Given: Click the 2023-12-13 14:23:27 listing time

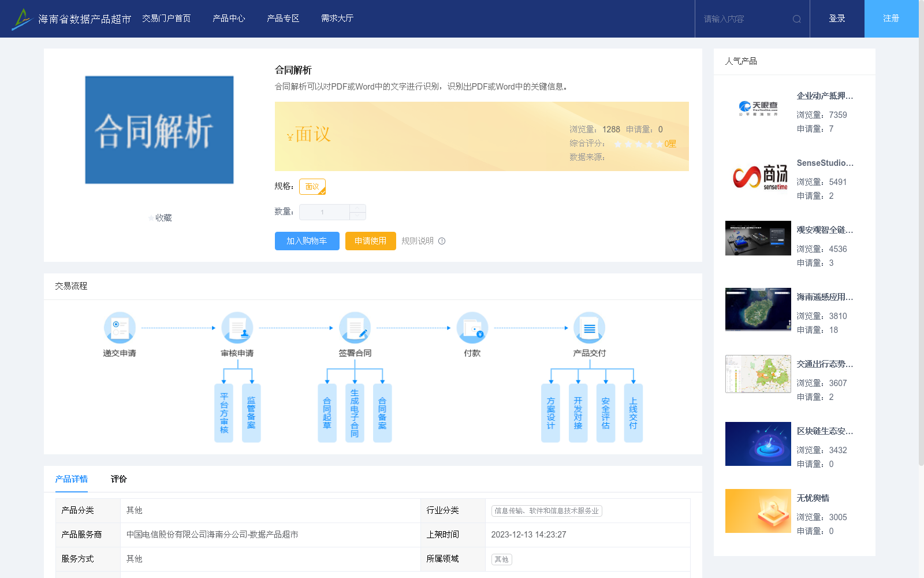Looking at the screenshot, I should (x=529, y=535).
